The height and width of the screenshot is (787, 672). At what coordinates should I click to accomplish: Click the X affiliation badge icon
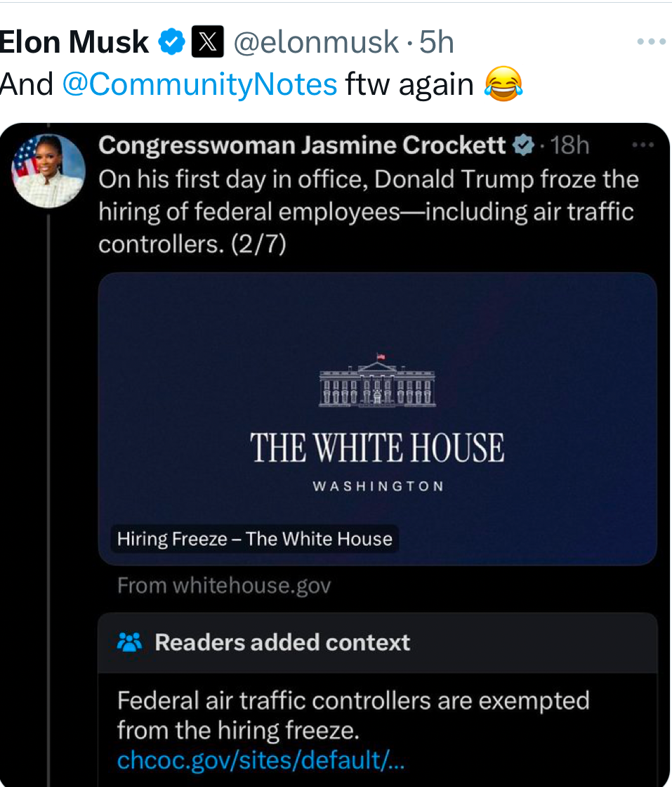coord(207,43)
